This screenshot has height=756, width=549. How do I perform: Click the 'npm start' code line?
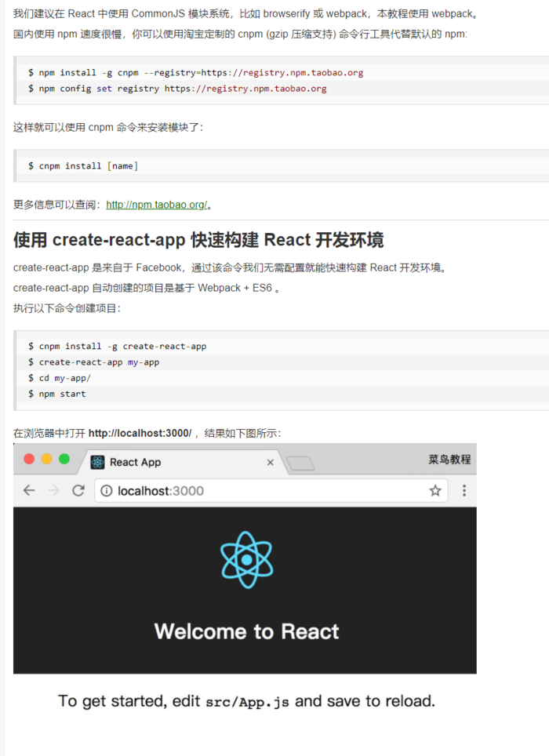click(x=57, y=394)
